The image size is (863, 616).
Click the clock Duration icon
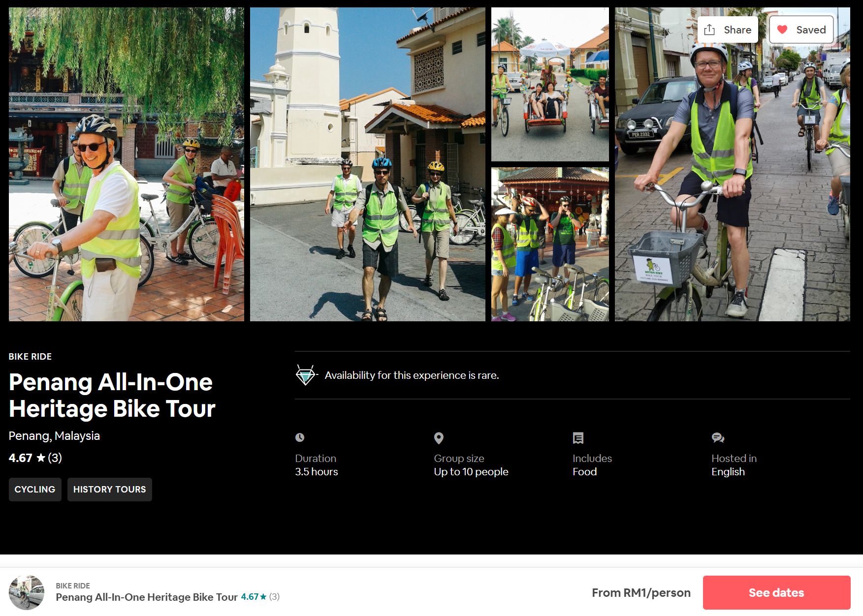[300, 437]
